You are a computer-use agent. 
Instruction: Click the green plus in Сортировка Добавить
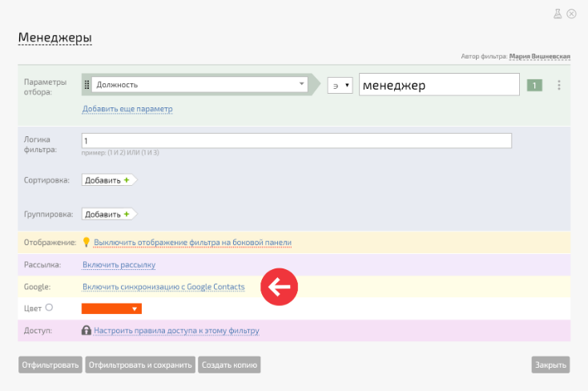pos(127,180)
